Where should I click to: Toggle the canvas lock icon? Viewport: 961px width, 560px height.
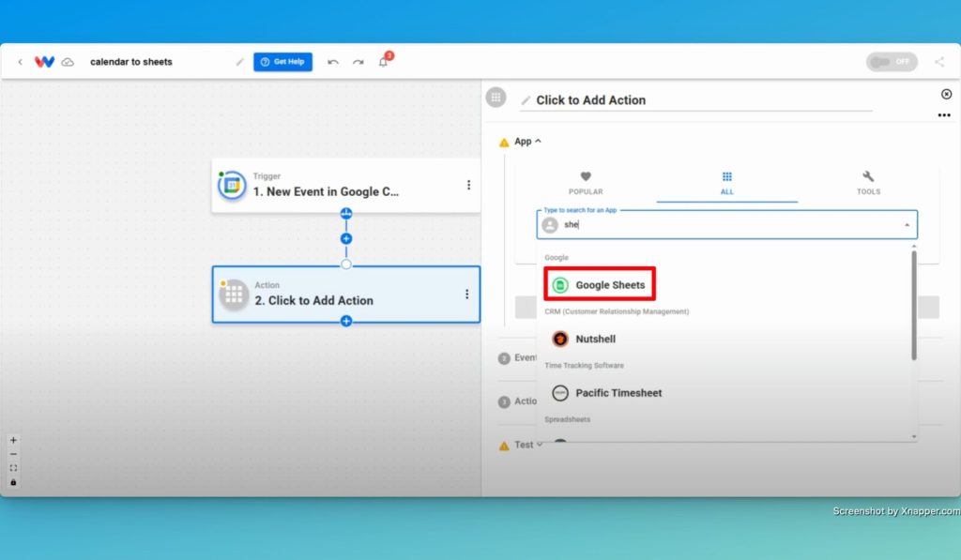tap(13, 482)
